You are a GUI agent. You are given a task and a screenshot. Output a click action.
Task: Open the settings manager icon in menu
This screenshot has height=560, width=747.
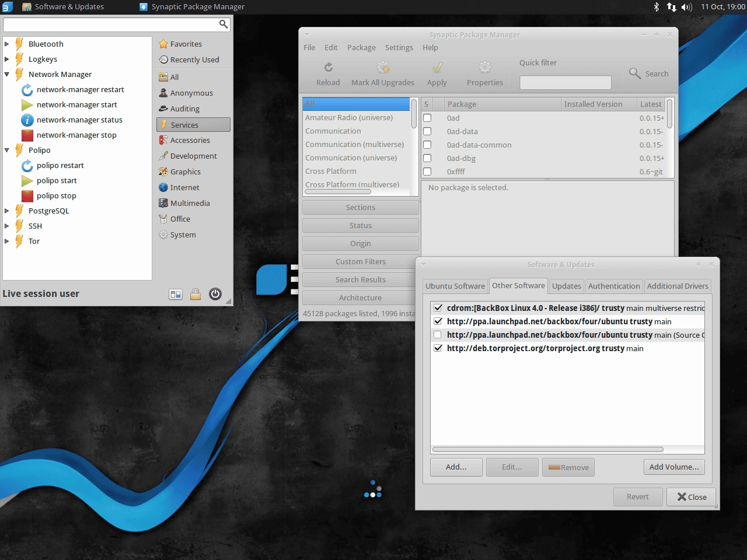pyautogui.click(x=176, y=294)
